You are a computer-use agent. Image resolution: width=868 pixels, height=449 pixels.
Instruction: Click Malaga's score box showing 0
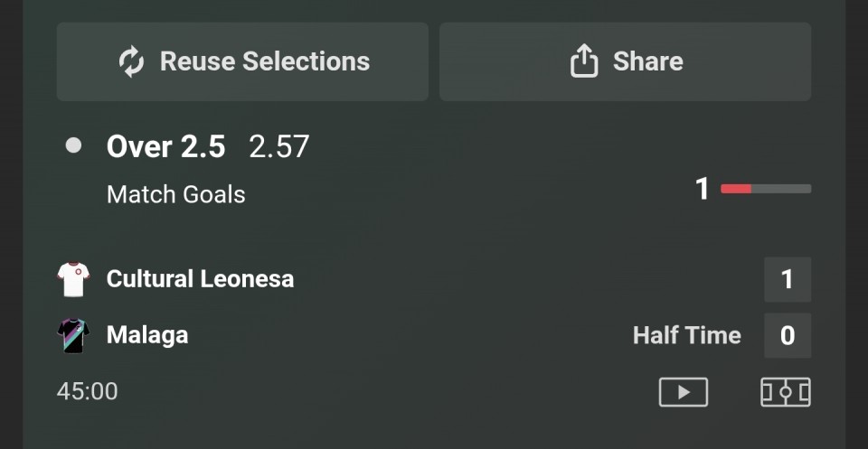pyautogui.click(x=787, y=336)
